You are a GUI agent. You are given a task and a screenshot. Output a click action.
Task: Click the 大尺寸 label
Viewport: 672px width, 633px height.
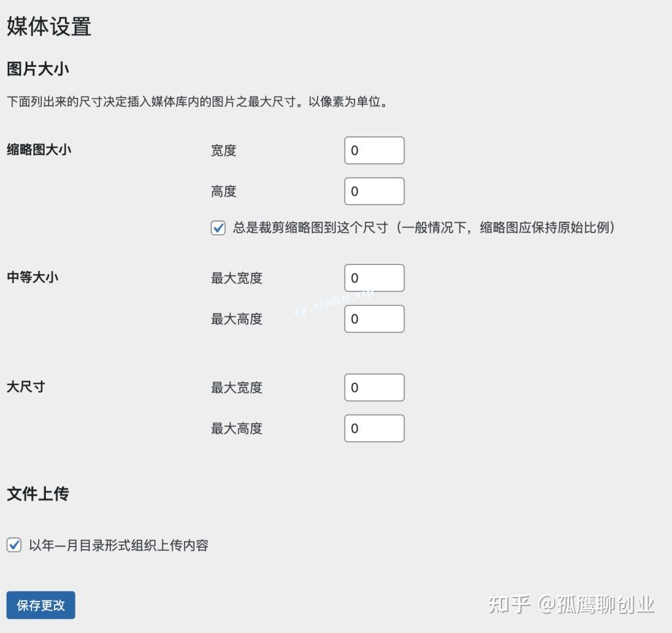(25, 387)
